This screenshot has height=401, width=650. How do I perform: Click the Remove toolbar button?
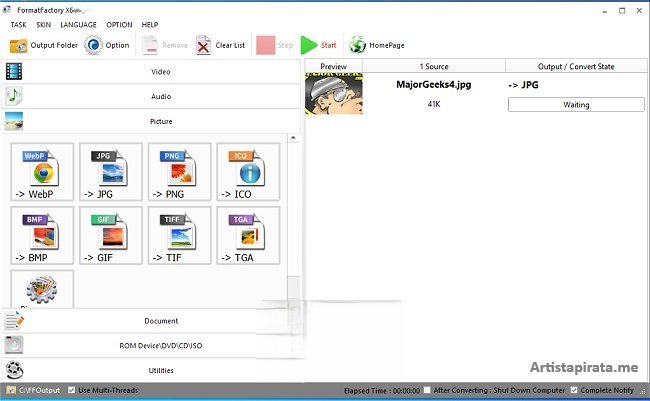(165, 45)
